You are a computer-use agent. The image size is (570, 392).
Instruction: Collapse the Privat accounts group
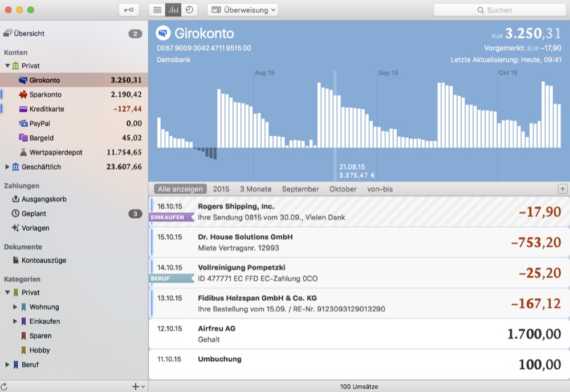tap(7, 66)
